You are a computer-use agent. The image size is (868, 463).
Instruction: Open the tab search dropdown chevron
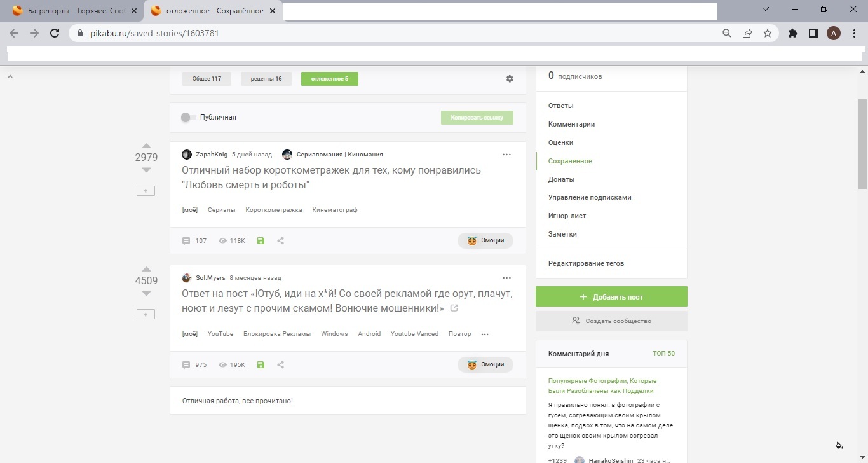point(766,9)
